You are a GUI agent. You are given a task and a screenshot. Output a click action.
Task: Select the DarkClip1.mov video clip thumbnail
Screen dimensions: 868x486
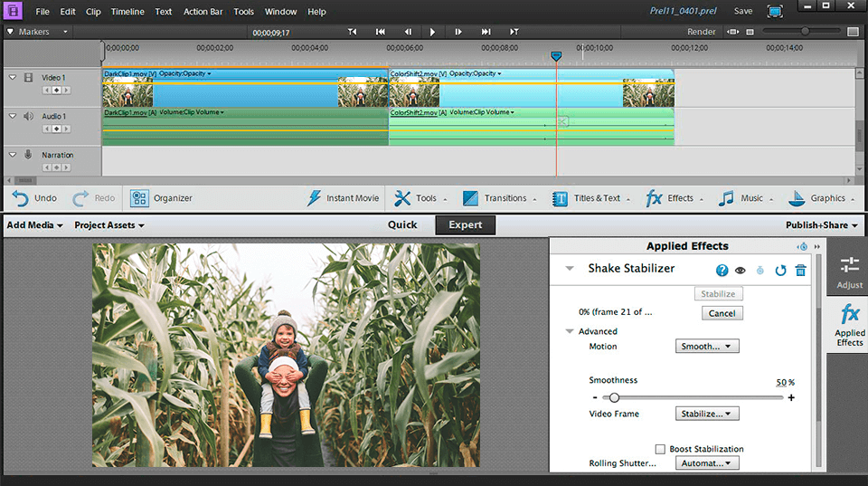tap(127, 92)
